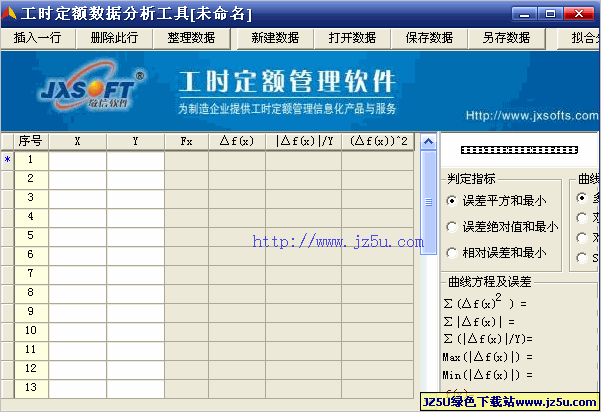Select the fourth curve type radio button
The image size is (601, 412).
click(x=582, y=258)
